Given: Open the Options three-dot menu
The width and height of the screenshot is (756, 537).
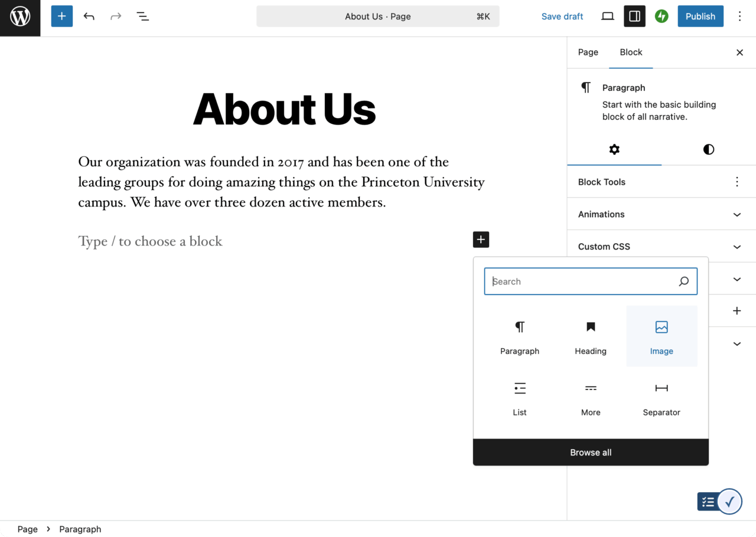Looking at the screenshot, I should pyautogui.click(x=739, y=17).
